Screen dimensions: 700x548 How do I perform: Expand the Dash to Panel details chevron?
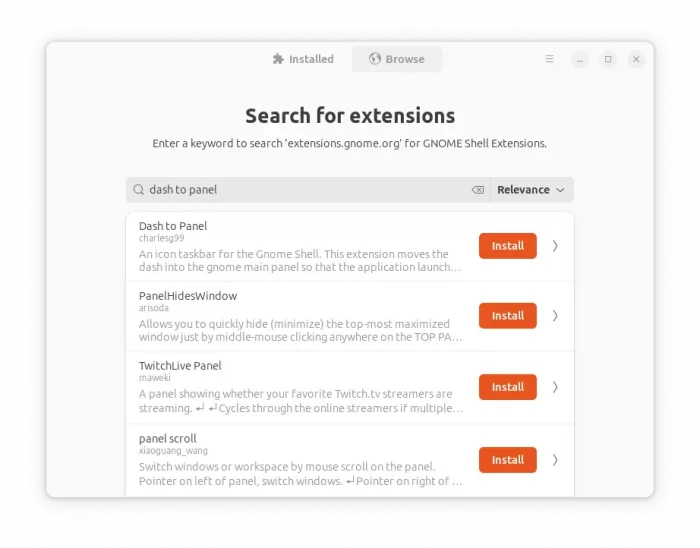point(555,246)
